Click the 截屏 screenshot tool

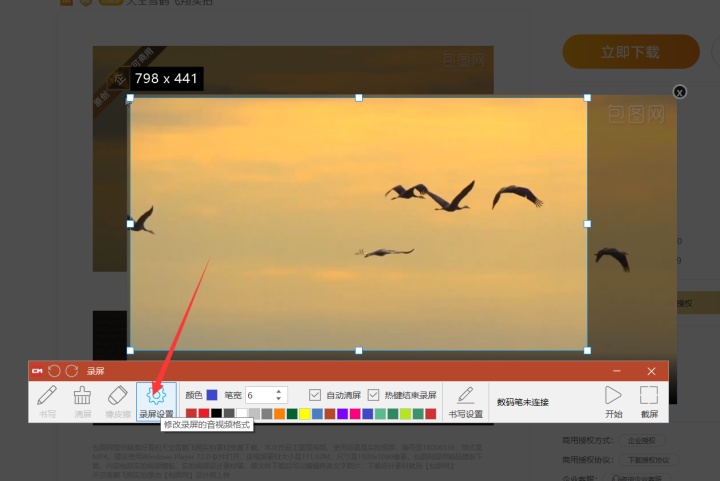tap(649, 402)
